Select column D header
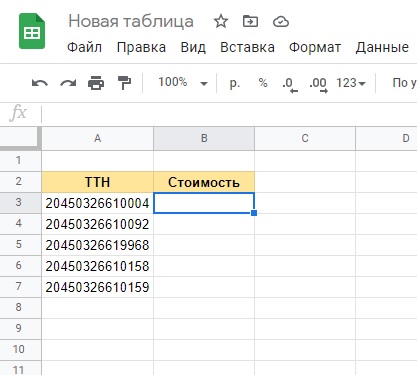 [387, 138]
